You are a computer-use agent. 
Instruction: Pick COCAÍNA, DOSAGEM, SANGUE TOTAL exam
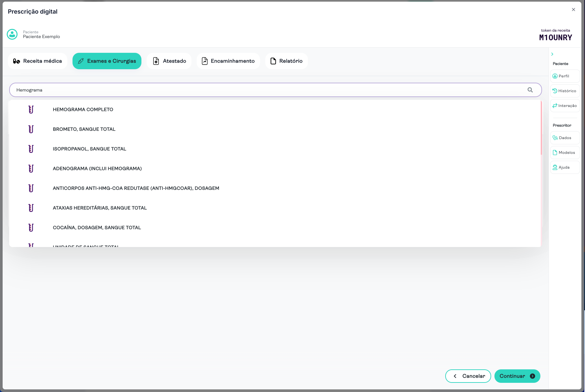(97, 228)
